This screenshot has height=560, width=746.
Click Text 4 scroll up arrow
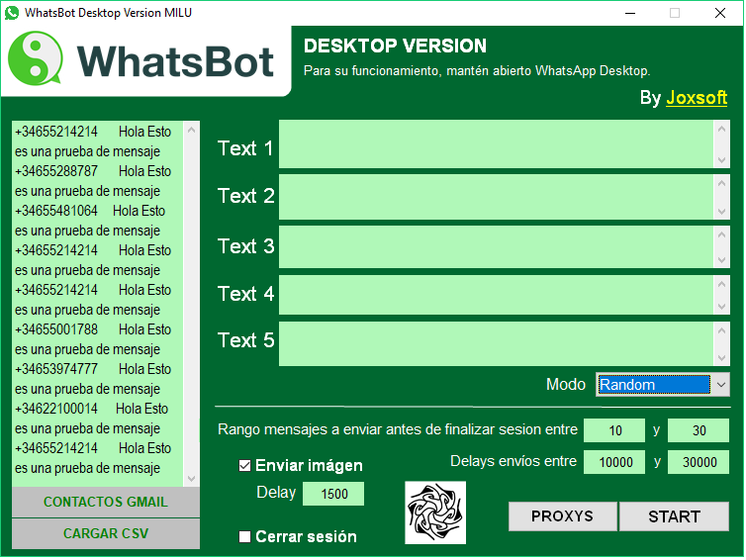pyautogui.click(x=721, y=284)
